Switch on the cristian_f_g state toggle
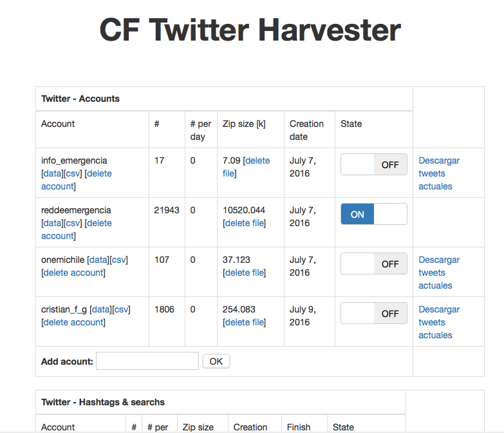Screen dimensions: 504x433 (373, 313)
